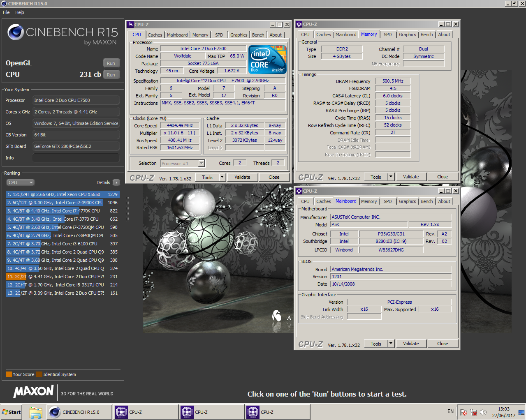Click Validate in CPU tab window
This screenshot has width=526, height=420.
pyautogui.click(x=243, y=177)
